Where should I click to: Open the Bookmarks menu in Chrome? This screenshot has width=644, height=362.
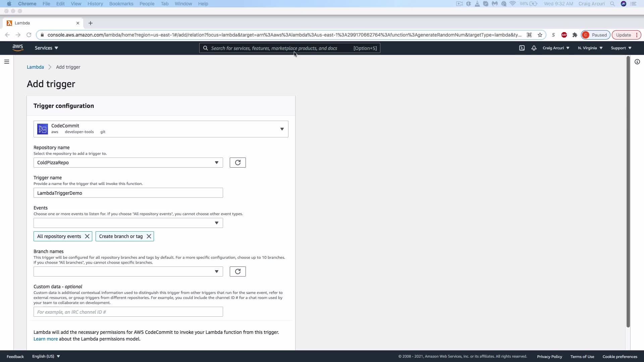(121, 4)
